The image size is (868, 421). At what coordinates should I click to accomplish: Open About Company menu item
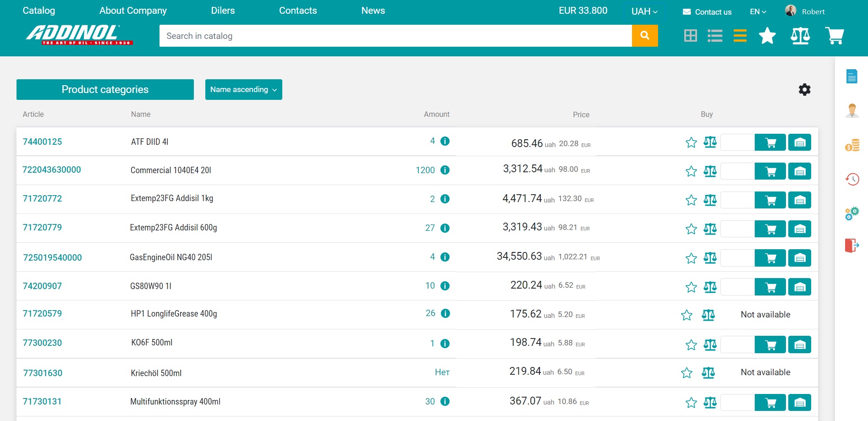coord(133,11)
